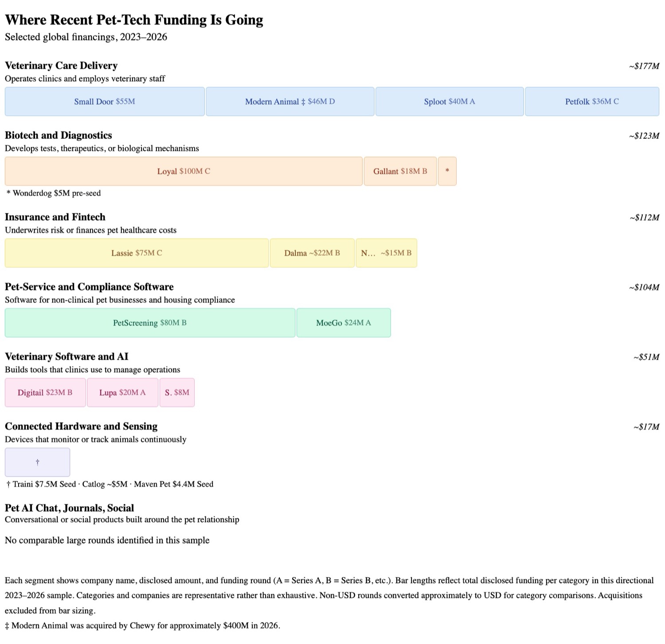Click subtitle 'Selected global financings, 2023–2026'
Image resolution: width=665 pixels, height=644 pixels.
pos(86,37)
